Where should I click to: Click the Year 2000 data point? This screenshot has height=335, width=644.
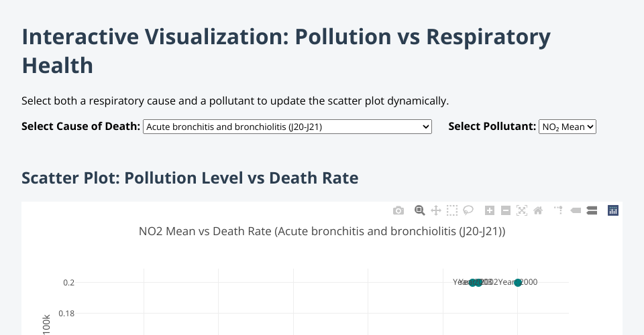pyautogui.click(x=518, y=283)
